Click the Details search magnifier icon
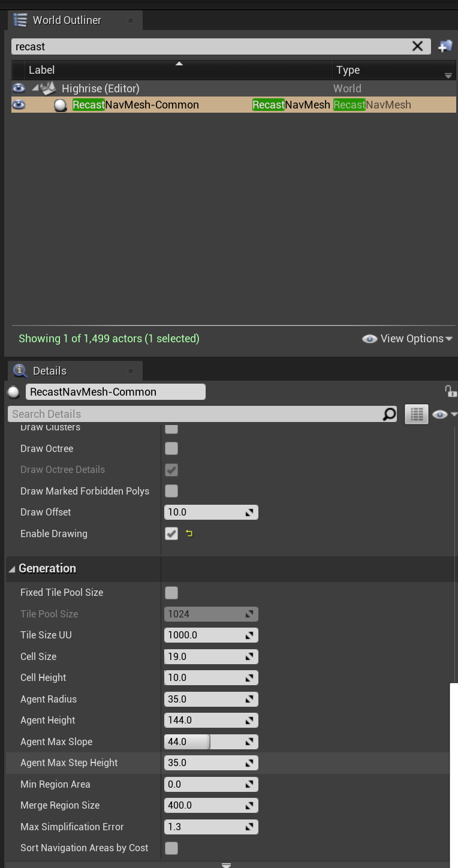The width and height of the screenshot is (458, 868). [389, 414]
